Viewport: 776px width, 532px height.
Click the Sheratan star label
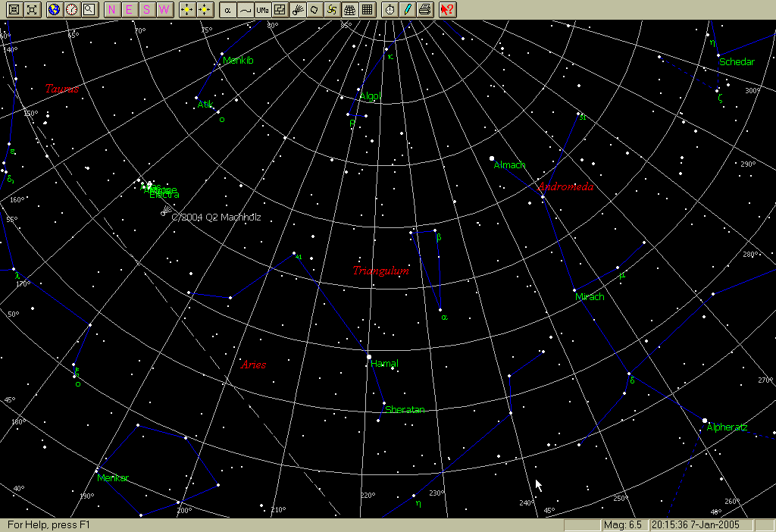[405, 409]
